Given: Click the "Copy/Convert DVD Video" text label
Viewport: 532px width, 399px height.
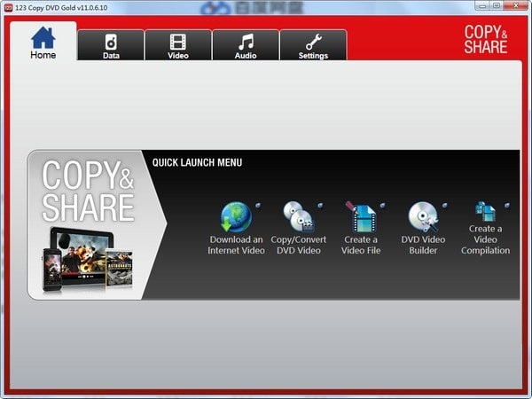Looking at the screenshot, I should pos(298,245).
